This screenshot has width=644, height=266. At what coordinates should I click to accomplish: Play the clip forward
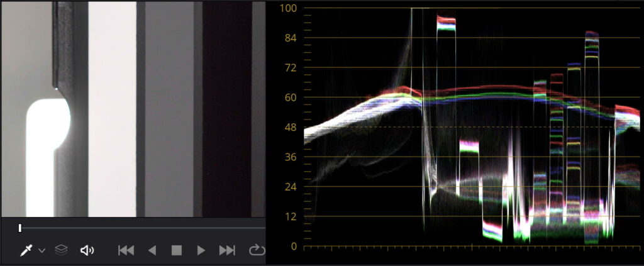coord(201,250)
